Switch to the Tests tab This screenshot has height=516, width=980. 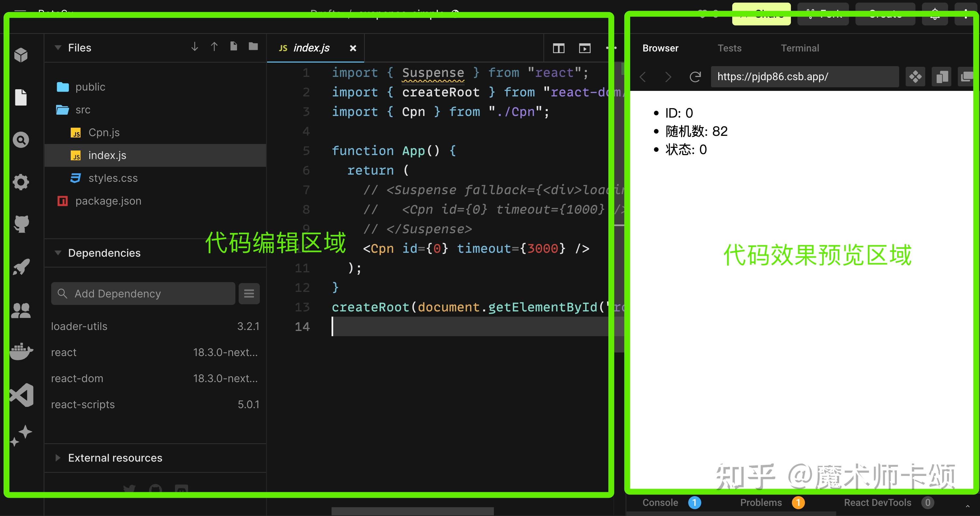(x=729, y=48)
